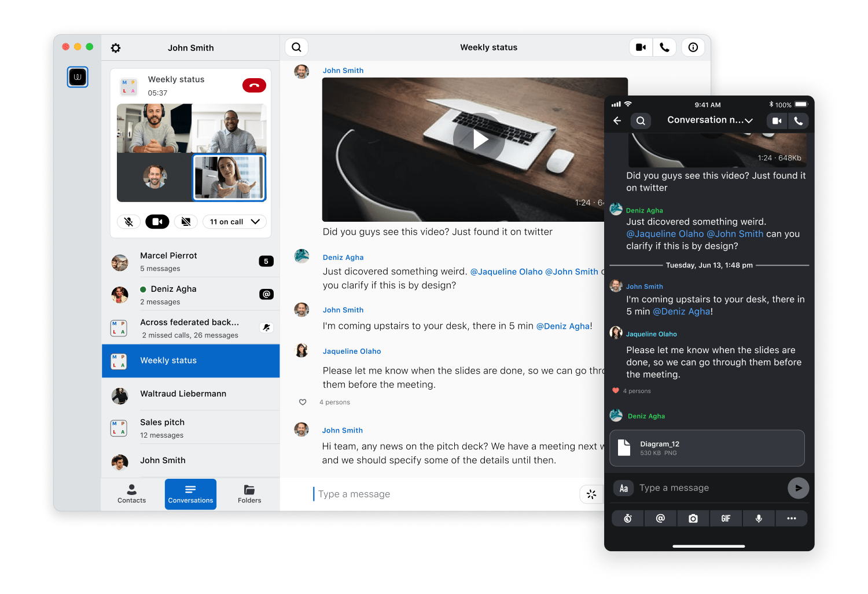This screenshot has width=868, height=594.
Task: Switch to the Contacts tab
Action: [131, 494]
